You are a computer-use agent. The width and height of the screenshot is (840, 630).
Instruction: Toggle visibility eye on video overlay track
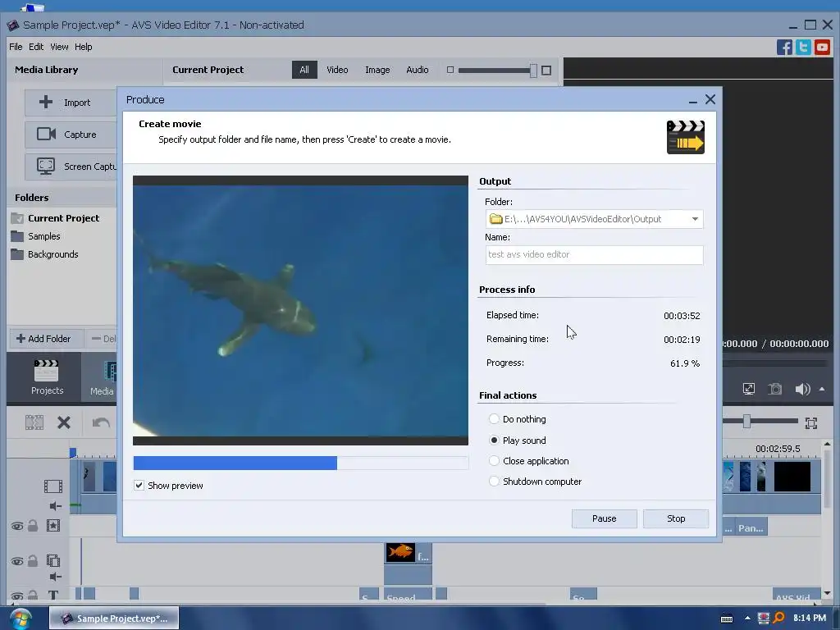point(17,561)
